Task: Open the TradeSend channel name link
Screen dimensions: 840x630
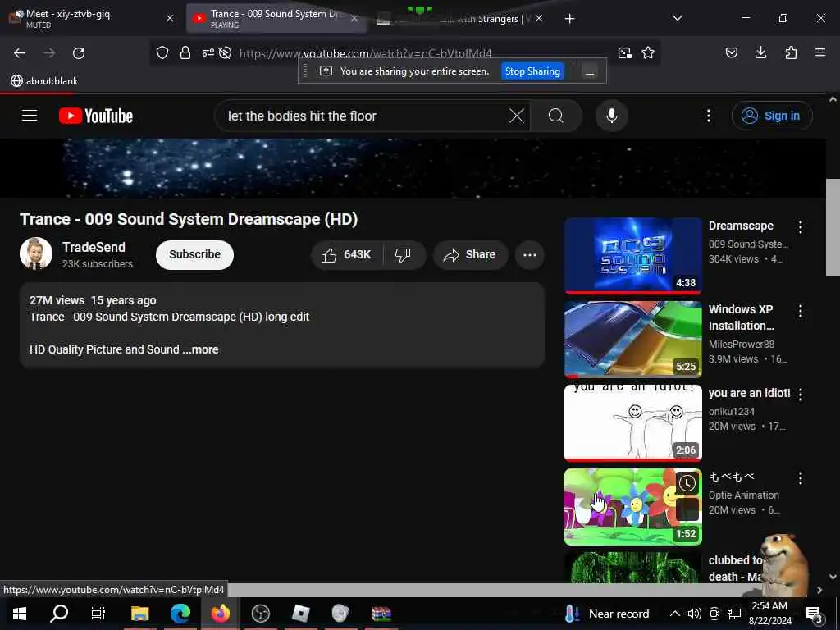Action: point(94,247)
